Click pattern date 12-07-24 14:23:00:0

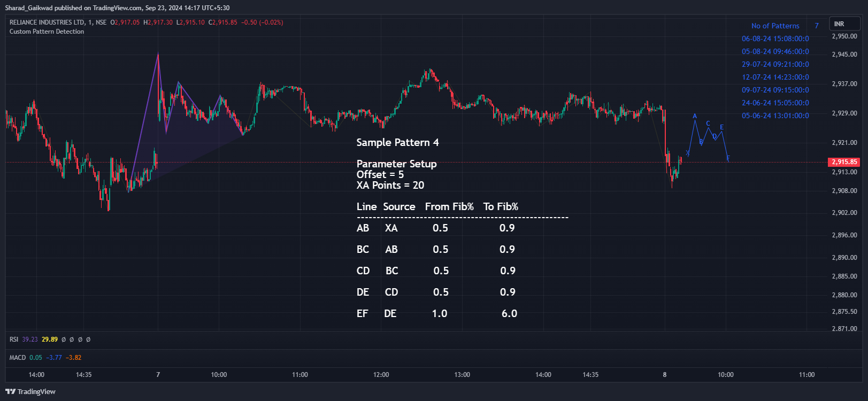(x=775, y=77)
